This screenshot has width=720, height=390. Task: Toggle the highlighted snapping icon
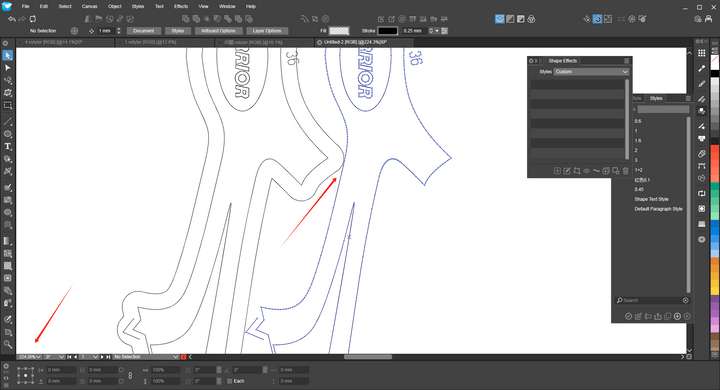pyautogui.click(x=597, y=19)
